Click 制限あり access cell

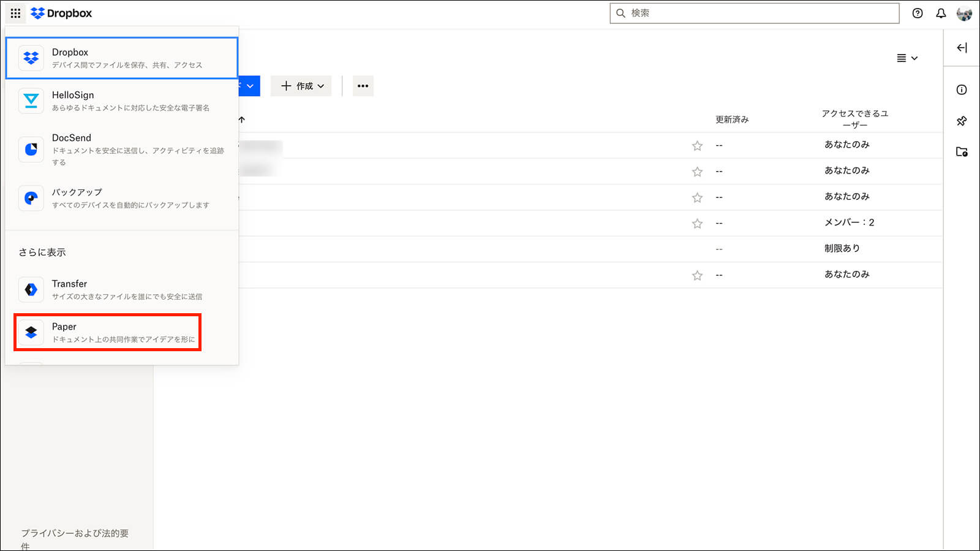pos(842,248)
